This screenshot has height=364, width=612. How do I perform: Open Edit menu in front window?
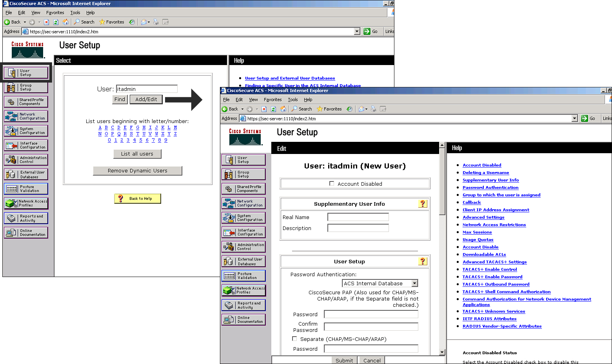point(239,100)
